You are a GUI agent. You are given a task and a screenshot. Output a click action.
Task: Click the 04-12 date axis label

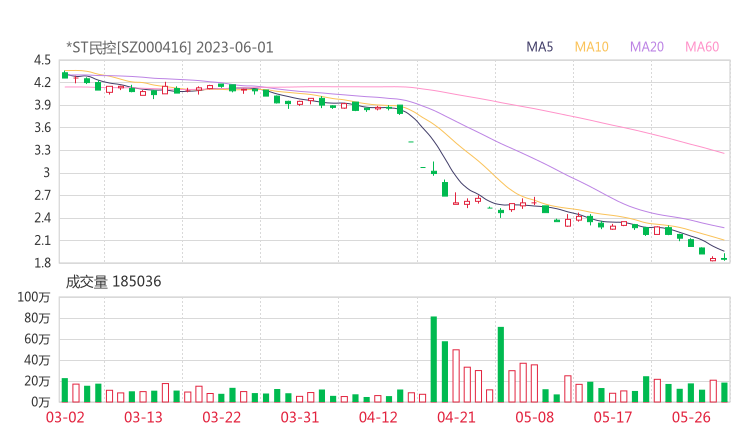[378, 417]
